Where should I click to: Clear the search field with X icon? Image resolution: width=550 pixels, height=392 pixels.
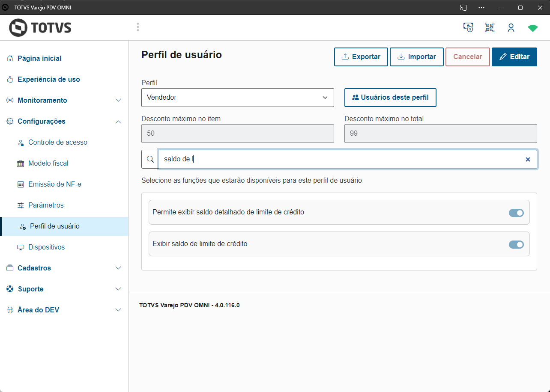(528, 159)
